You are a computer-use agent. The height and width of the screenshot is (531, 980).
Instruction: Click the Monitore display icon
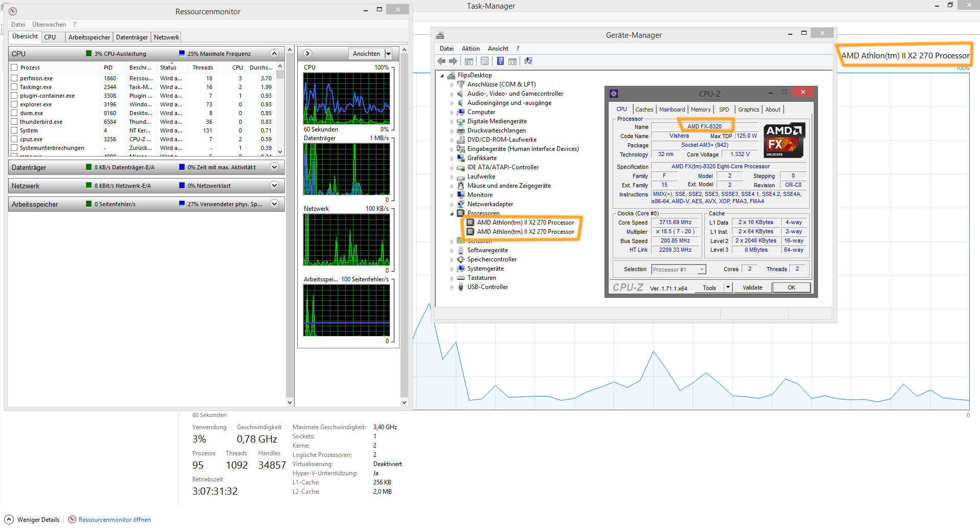(x=461, y=195)
